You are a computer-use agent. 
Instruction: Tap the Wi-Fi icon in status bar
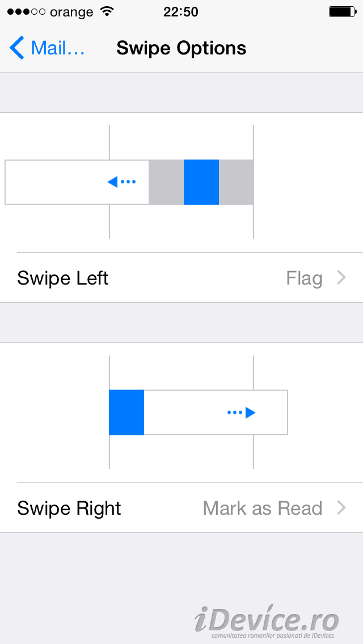point(106,12)
